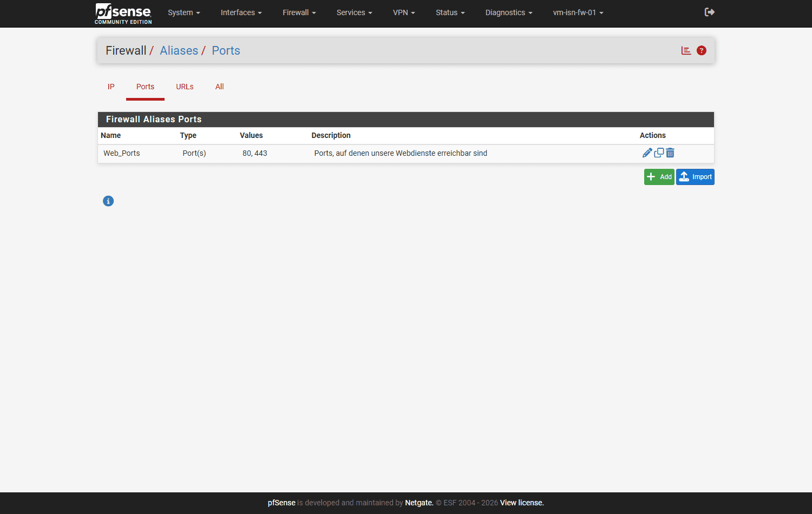The image size is (812, 514).
Task: Expand the Services menu
Action: (355, 12)
